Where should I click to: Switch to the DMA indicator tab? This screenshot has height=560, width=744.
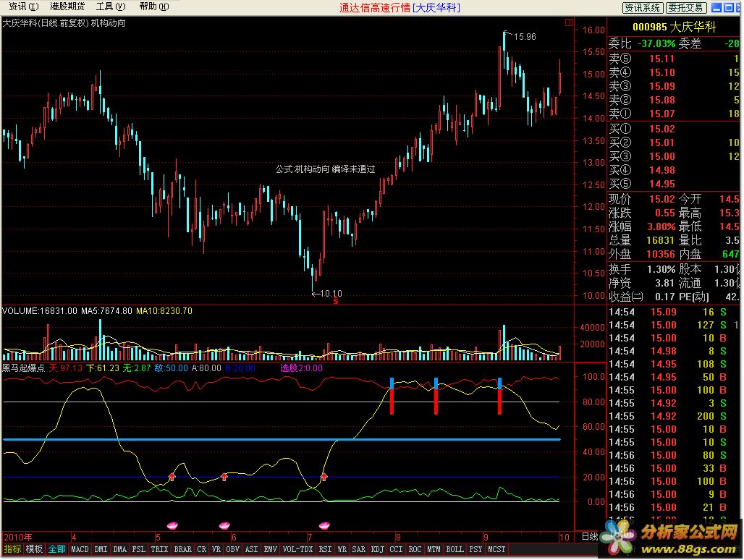tap(120, 549)
